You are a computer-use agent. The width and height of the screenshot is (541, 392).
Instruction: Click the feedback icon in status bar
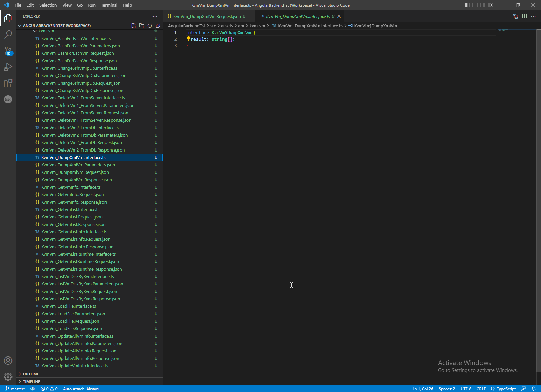[x=523, y=389]
